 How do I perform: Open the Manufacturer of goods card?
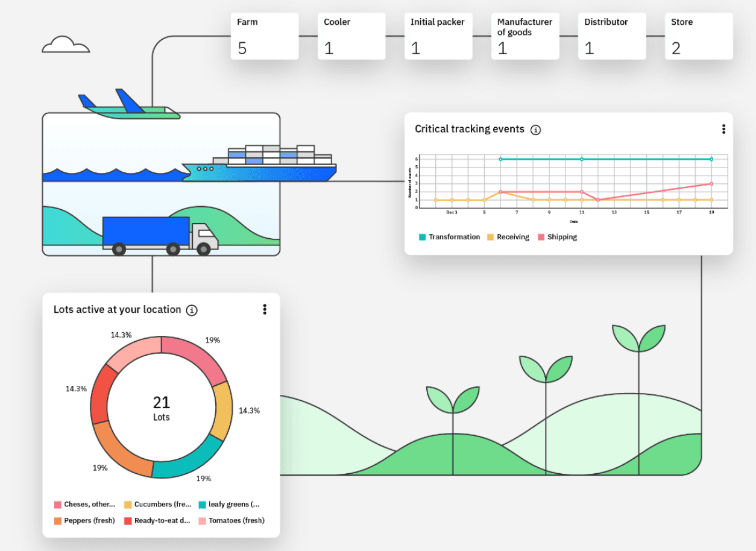(x=525, y=36)
